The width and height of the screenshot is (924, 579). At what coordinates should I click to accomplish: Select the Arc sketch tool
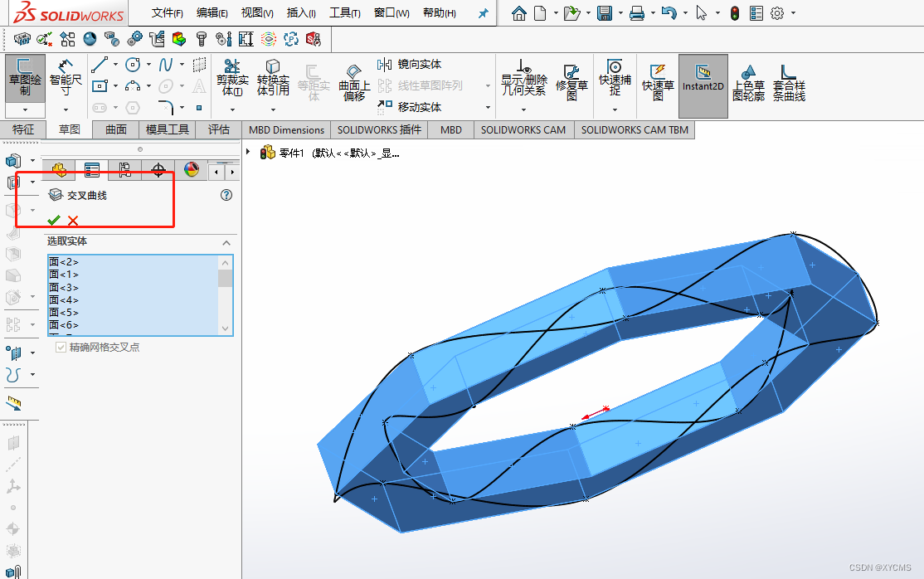(134, 86)
